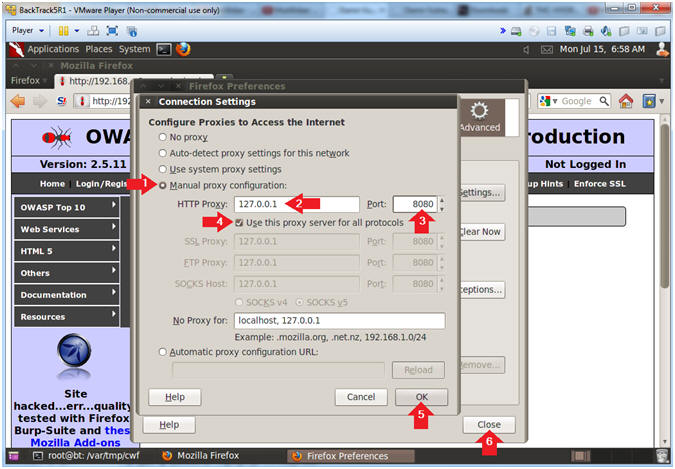Click the HTTP proxy Port field

pyautogui.click(x=415, y=204)
